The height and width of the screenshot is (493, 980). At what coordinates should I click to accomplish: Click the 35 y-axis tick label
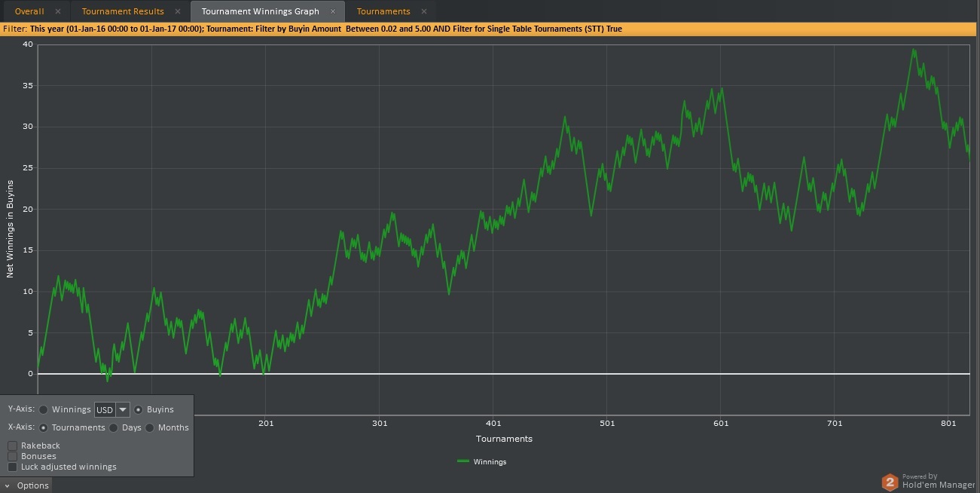tap(28, 86)
